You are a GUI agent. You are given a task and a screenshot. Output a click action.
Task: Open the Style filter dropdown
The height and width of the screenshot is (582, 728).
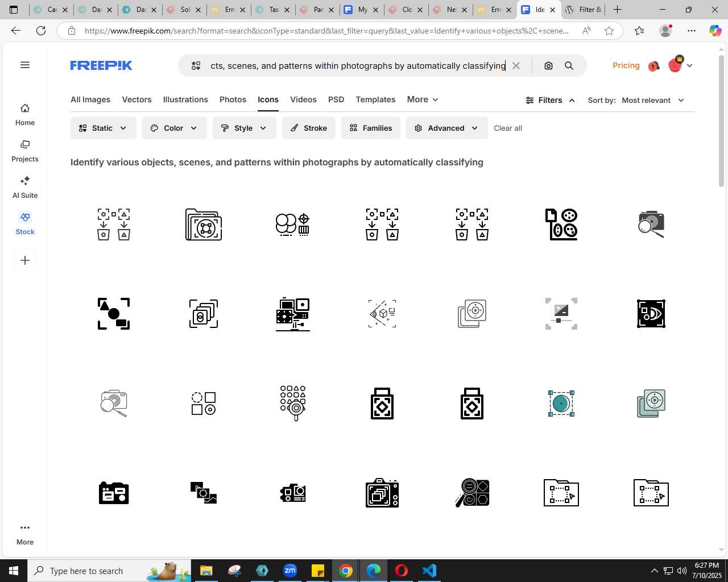point(245,128)
